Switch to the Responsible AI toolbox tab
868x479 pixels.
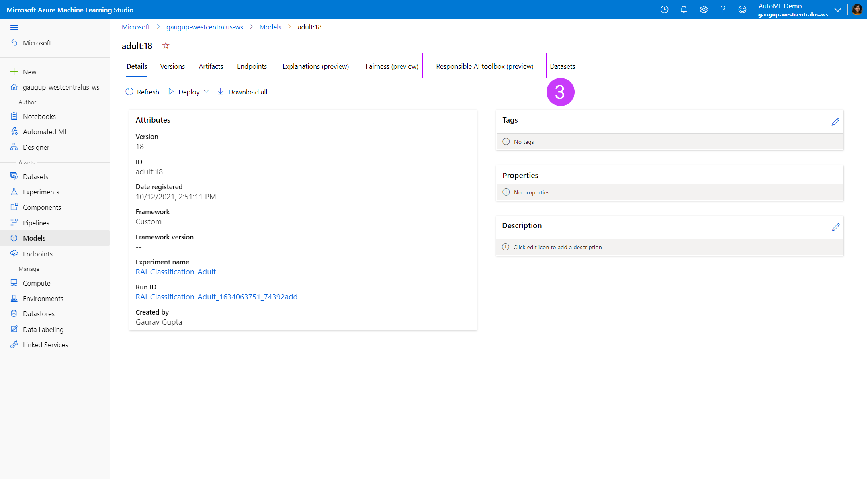coord(484,66)
